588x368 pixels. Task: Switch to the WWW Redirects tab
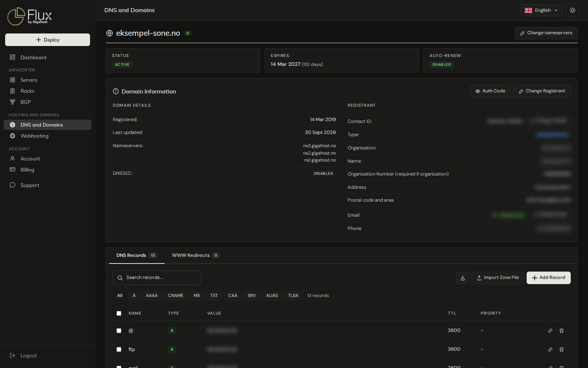tap(196, 255)
